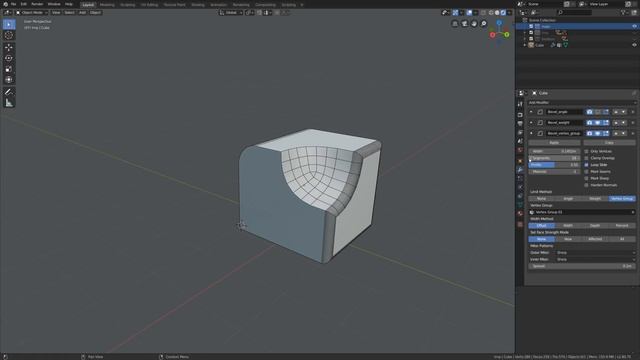Remove the Bevel_angle modifier with X
This screenshot has height=360, width=640.
(x=633, y=112)
